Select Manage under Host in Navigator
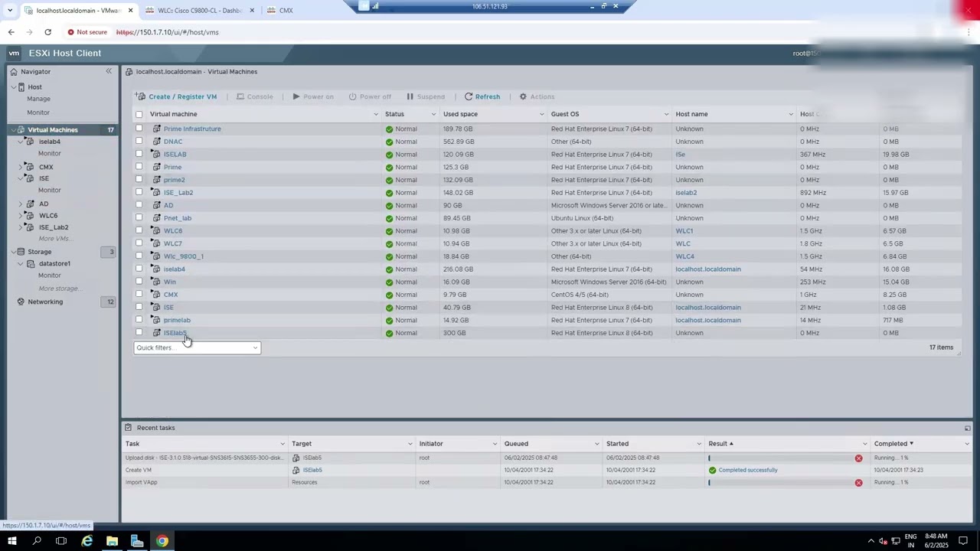The width and height of the screenshot is (980, 551). coord(38,99)
